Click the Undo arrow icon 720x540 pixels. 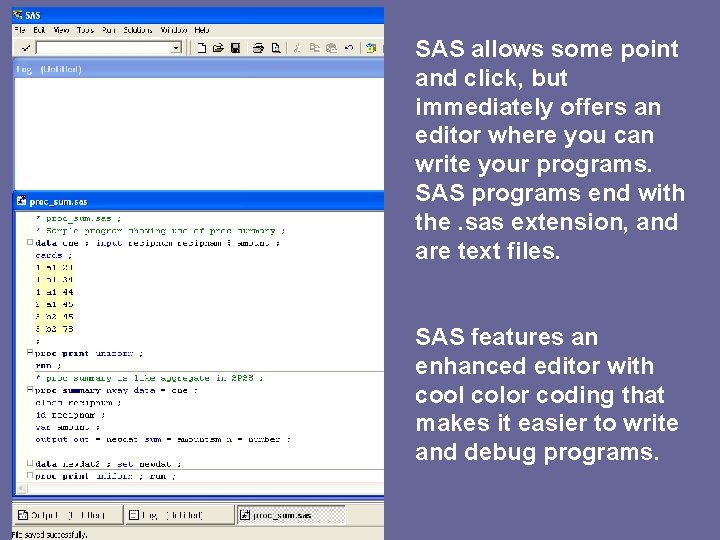click(349, 48)
